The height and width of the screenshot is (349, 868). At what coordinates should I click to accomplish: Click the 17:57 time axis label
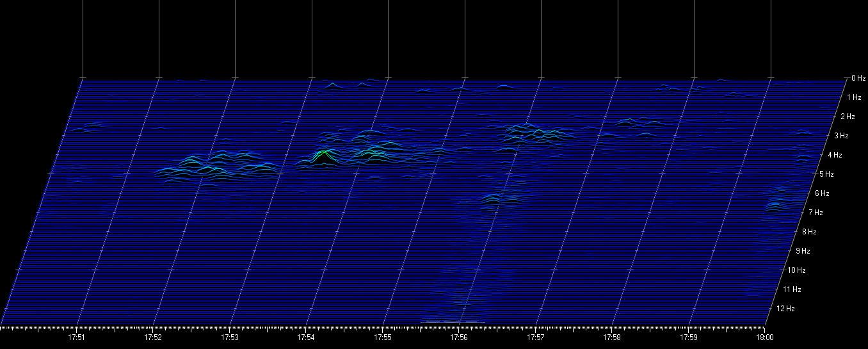pyautogui.click(x=536, y=337)
